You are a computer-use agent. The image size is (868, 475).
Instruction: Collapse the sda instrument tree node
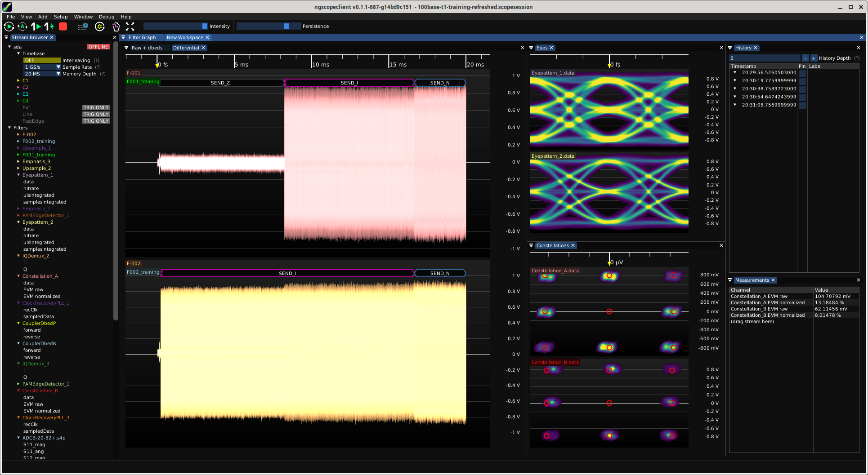click(9, 47)
